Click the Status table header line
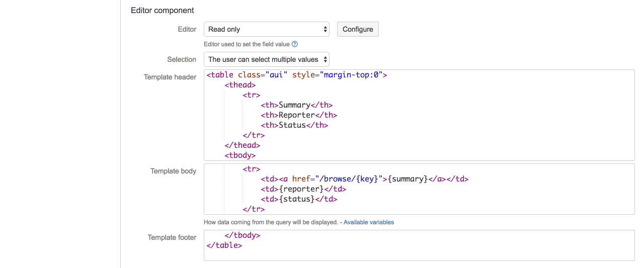The width and height of the screenshot is (644, 268). click(294, 125)
